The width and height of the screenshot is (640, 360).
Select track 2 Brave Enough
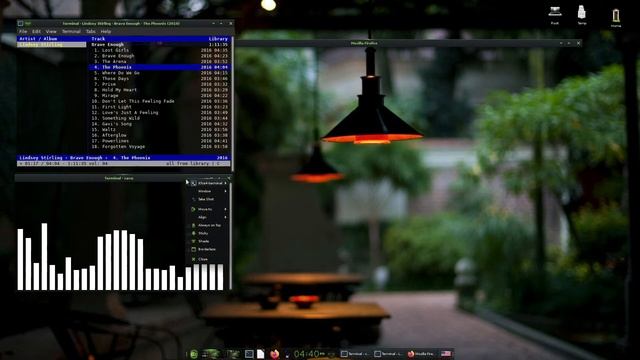(160, 56)
